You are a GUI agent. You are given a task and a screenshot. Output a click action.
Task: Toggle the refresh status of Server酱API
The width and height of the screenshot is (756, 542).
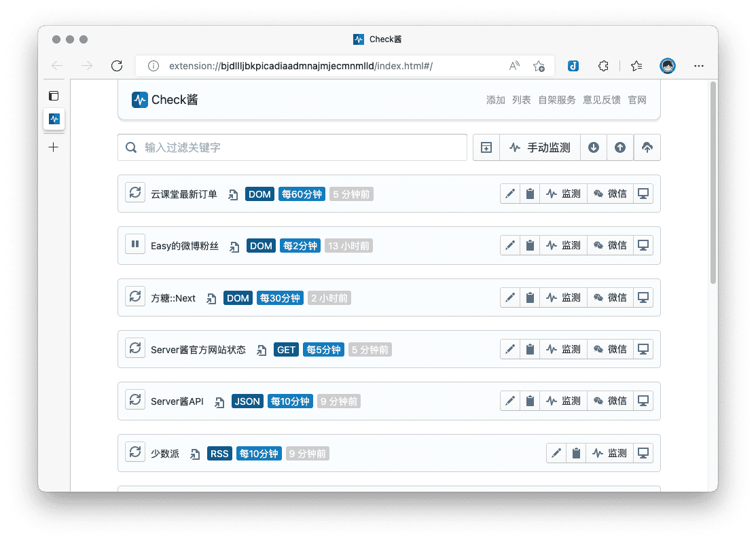click(135, 399)
